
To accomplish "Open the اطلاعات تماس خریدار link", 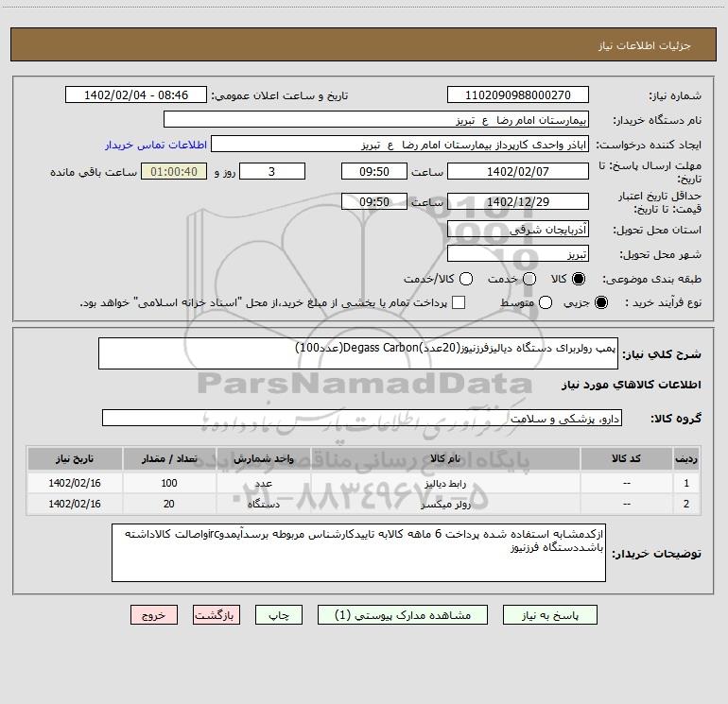I will coord(156,145).
